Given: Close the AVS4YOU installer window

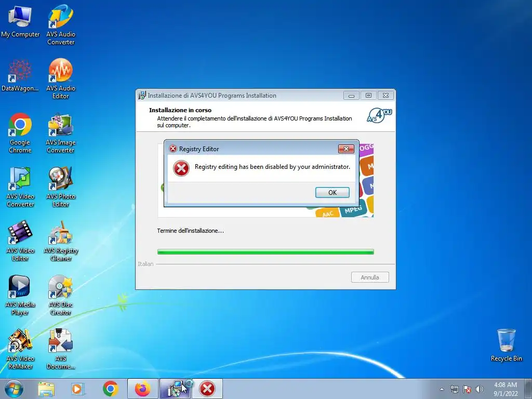Looking at the screenshot, I should (x=386, y=96).
